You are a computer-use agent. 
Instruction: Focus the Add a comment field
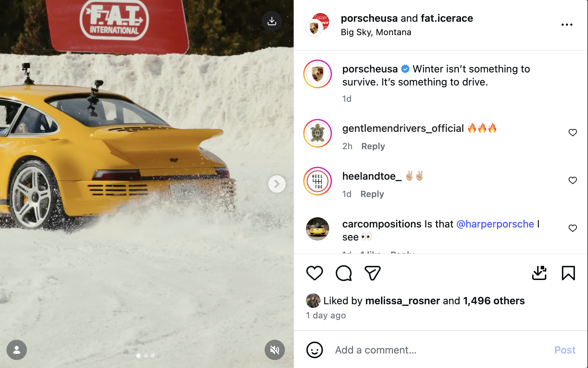point(439,350)
